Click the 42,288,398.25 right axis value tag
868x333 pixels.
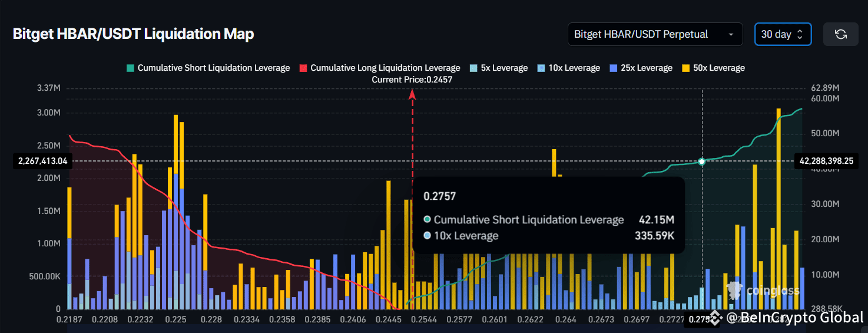click(x=826, y=160)
